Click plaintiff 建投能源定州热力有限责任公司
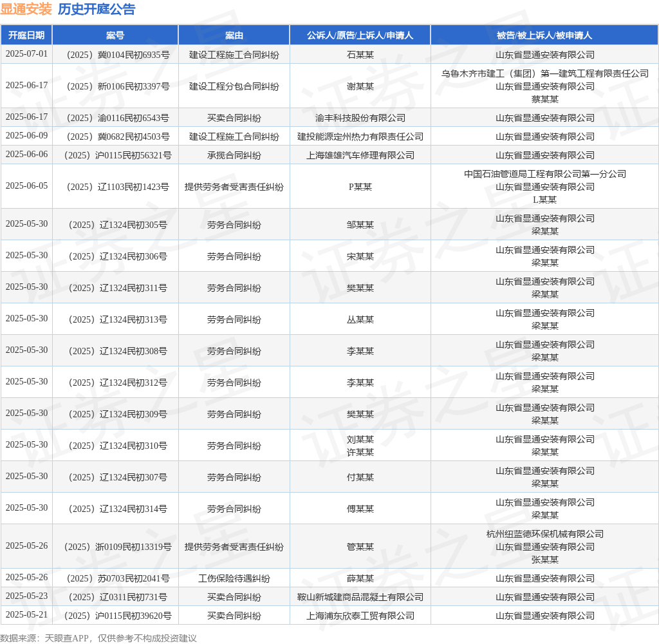The width and height of the screenshot is (659, 644). [360, 137]
